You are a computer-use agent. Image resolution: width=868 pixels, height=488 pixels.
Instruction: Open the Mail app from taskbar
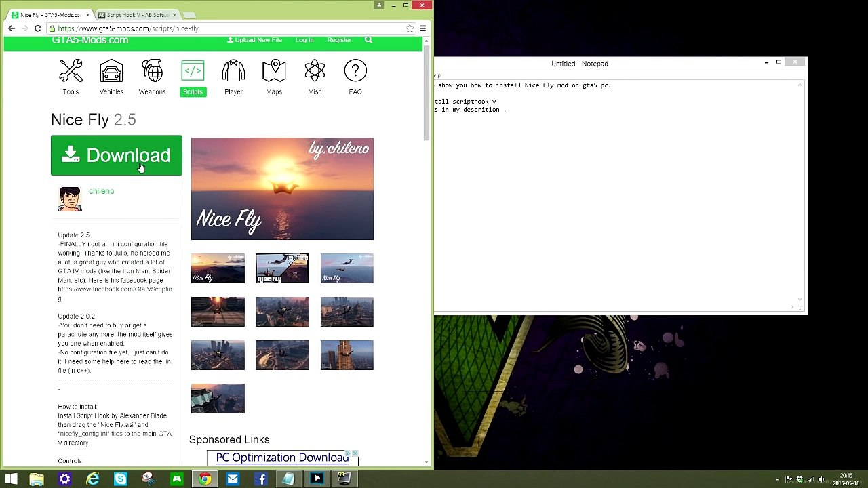tap(233, 479)
